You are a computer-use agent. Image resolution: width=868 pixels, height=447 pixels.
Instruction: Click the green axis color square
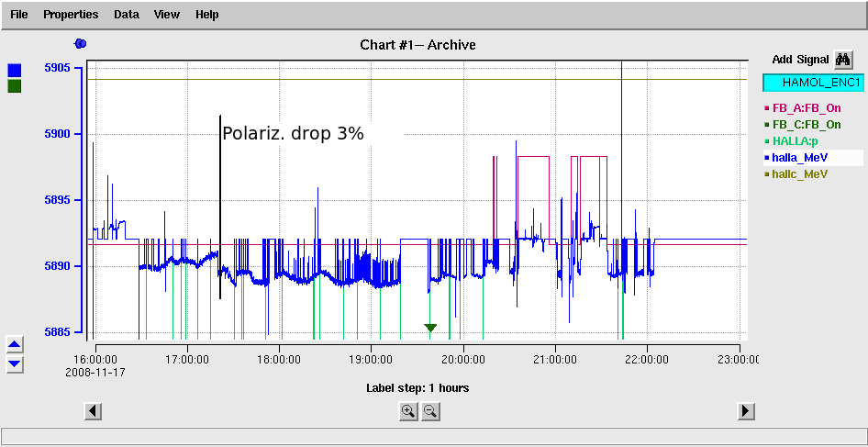coord(15,86)
